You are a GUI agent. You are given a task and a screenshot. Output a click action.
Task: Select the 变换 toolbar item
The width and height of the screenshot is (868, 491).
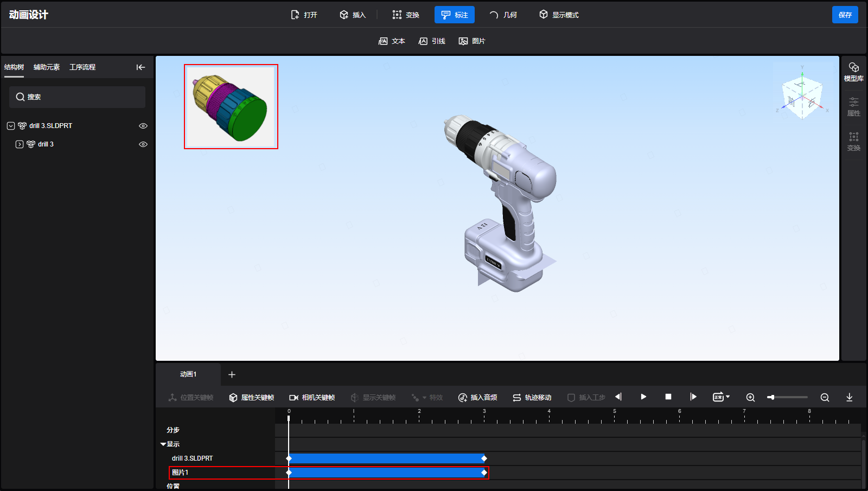[x=406, y=15]
